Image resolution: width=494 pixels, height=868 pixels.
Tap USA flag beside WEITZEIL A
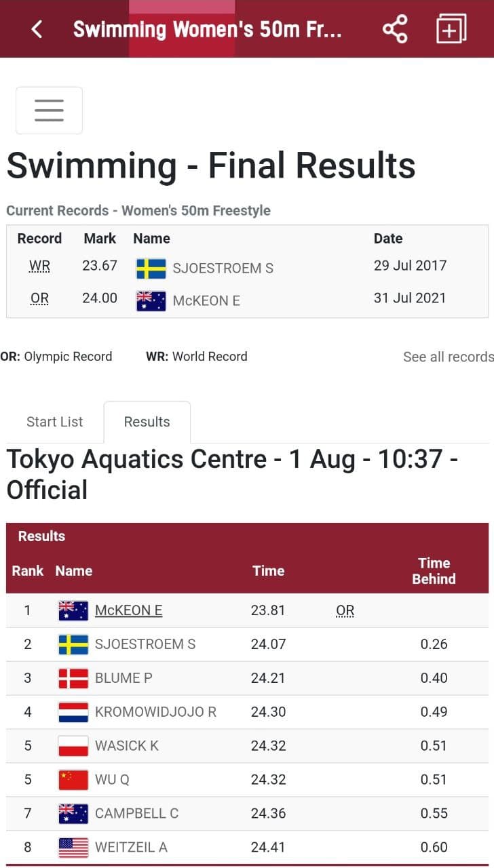(73, 848)
